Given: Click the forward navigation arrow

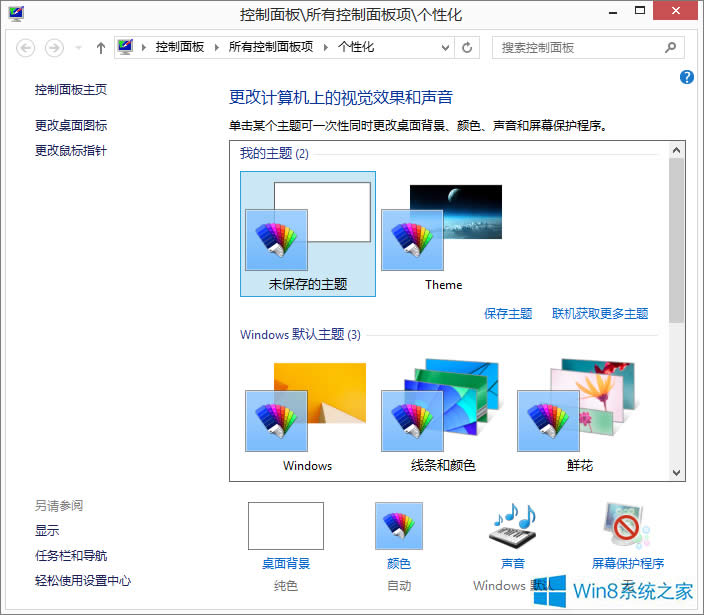Looking at the screenshot, I should point(54,48).
